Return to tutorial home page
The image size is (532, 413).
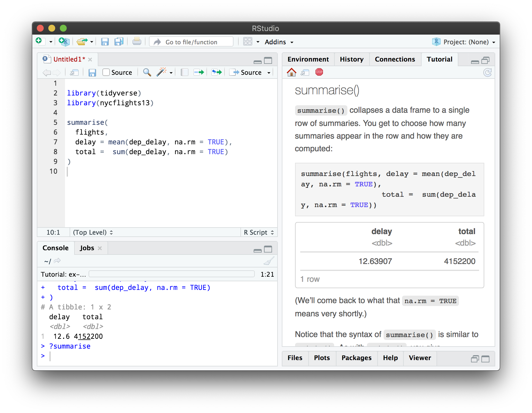click(x=291, y=72)
